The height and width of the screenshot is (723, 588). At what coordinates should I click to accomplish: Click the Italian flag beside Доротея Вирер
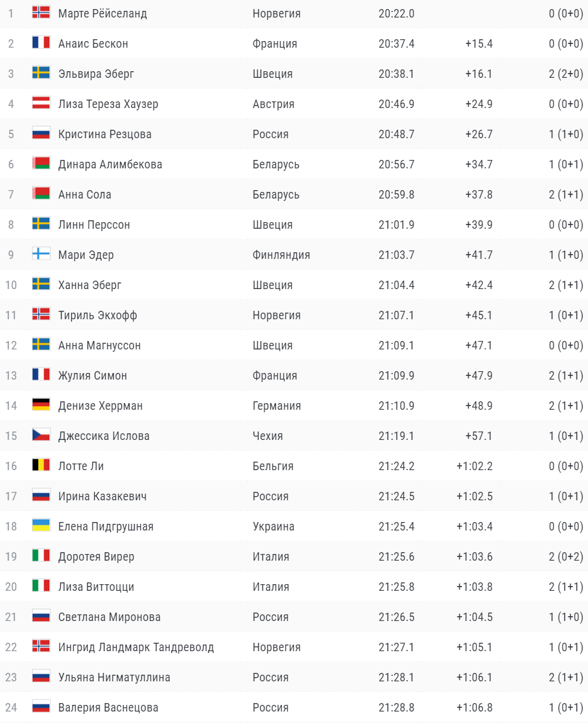click(40, 556)
